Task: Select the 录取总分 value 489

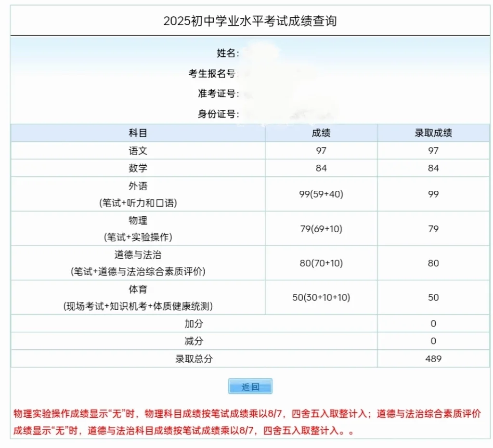Action: [x=433, y=358]
